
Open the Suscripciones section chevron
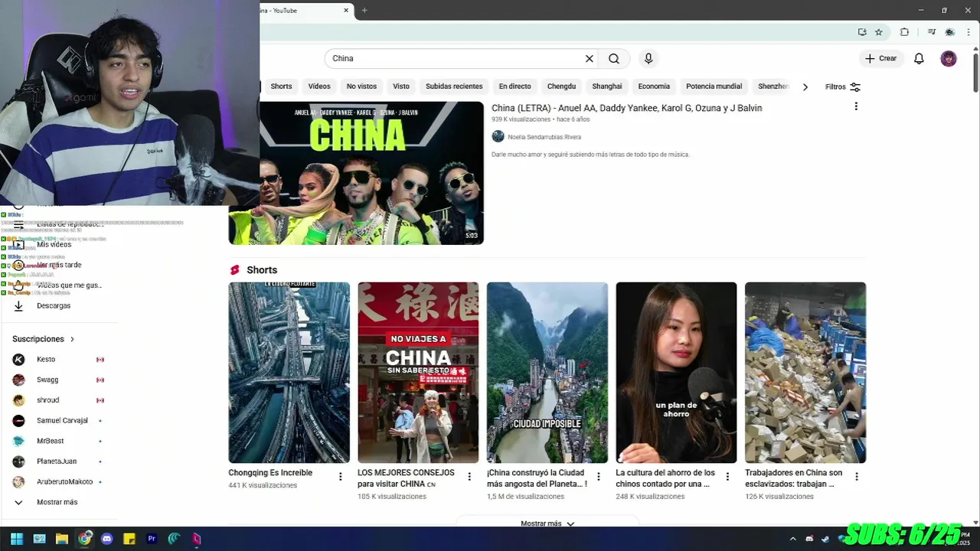pos(73,339)
